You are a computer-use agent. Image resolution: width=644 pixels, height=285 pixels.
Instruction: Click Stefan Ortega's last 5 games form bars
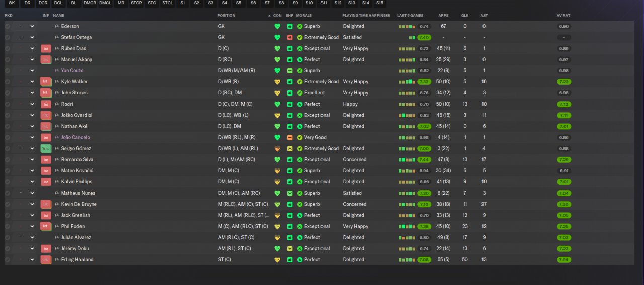pyautogui.click(x=412, y=37)
